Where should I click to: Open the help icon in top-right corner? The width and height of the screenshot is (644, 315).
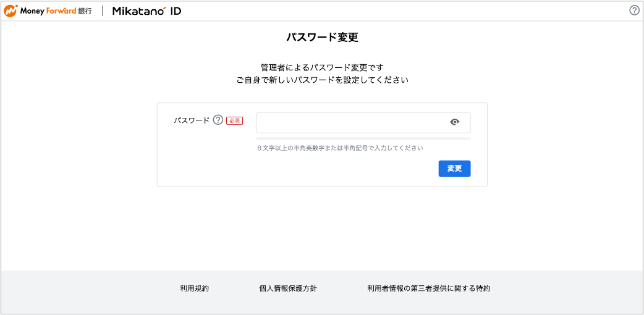pos(634,10)
